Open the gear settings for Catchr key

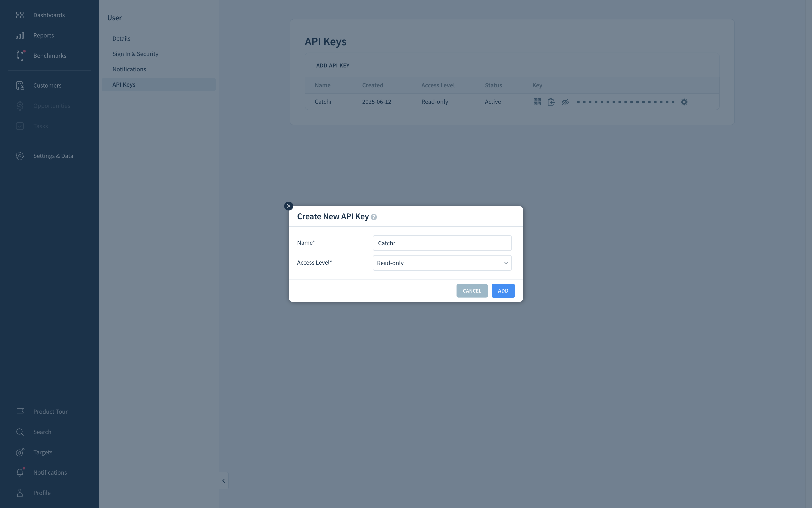click(x=684, y=102)
